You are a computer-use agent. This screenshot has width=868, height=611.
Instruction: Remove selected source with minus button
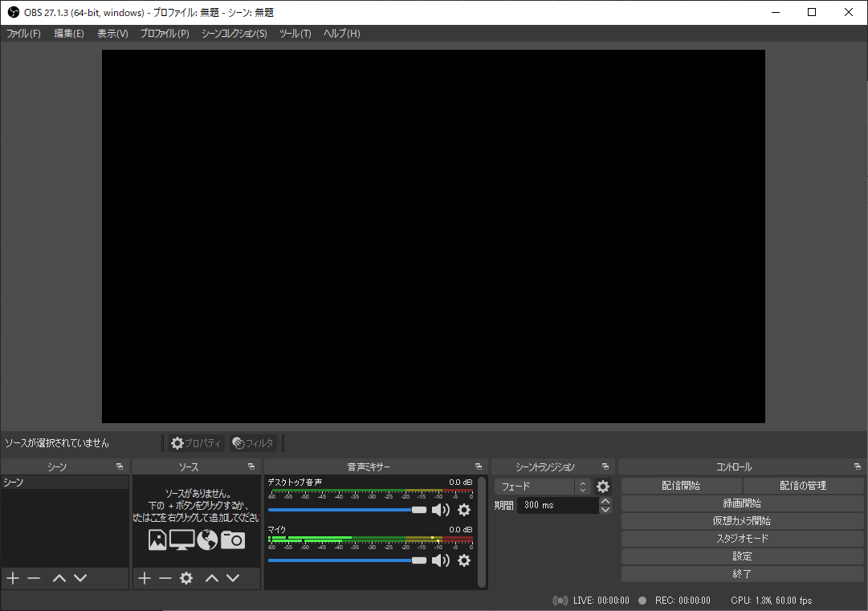point(165,578)
